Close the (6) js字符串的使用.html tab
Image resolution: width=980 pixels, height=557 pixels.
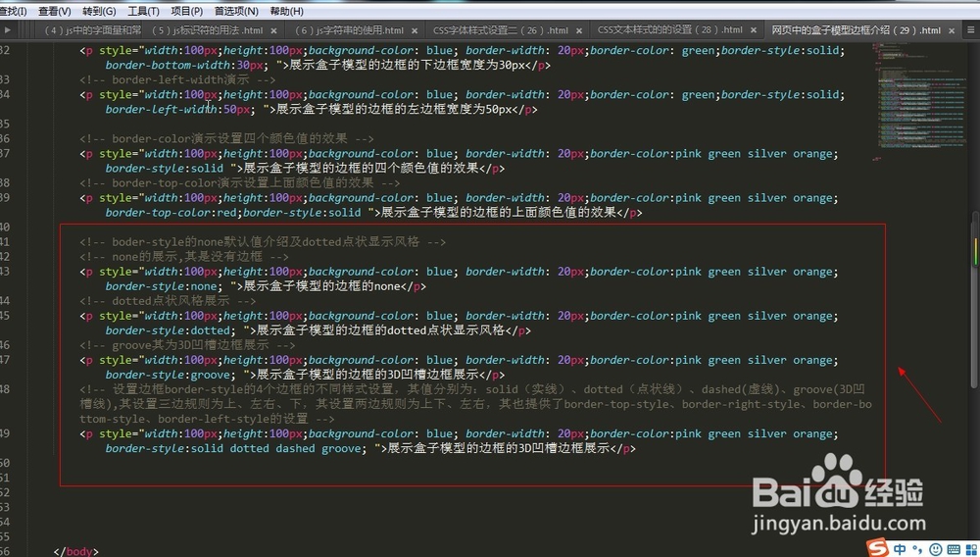click(415, 30)
